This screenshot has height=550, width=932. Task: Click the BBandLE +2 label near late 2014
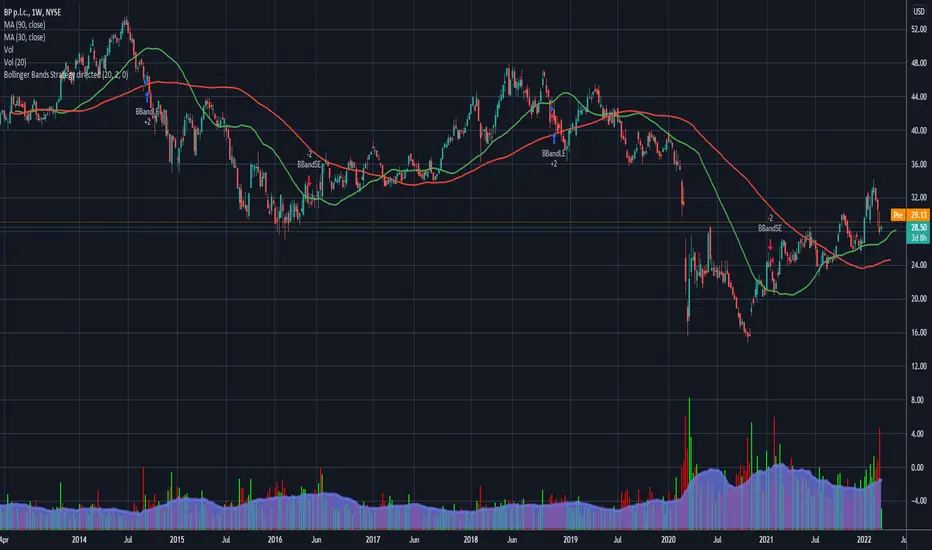147,117
